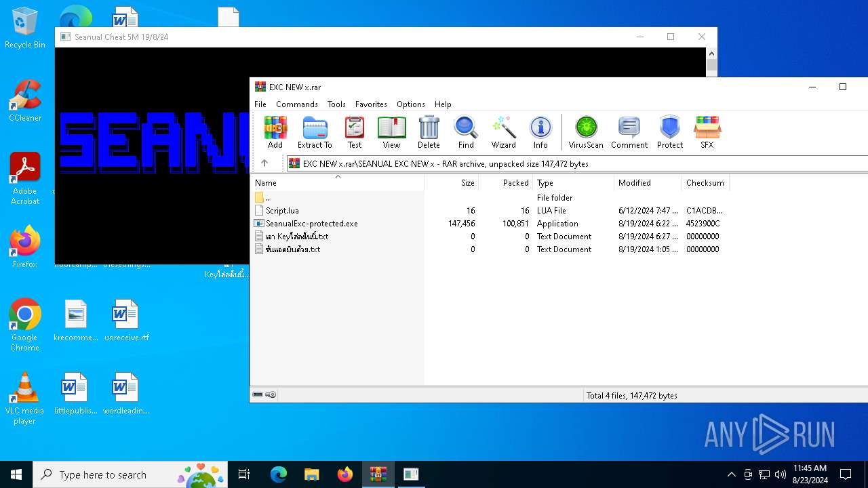Screen dimensions: 868x488
Task: Switch to the console app taskbar button
Action: pyautogui.click(x=411, y=474)
